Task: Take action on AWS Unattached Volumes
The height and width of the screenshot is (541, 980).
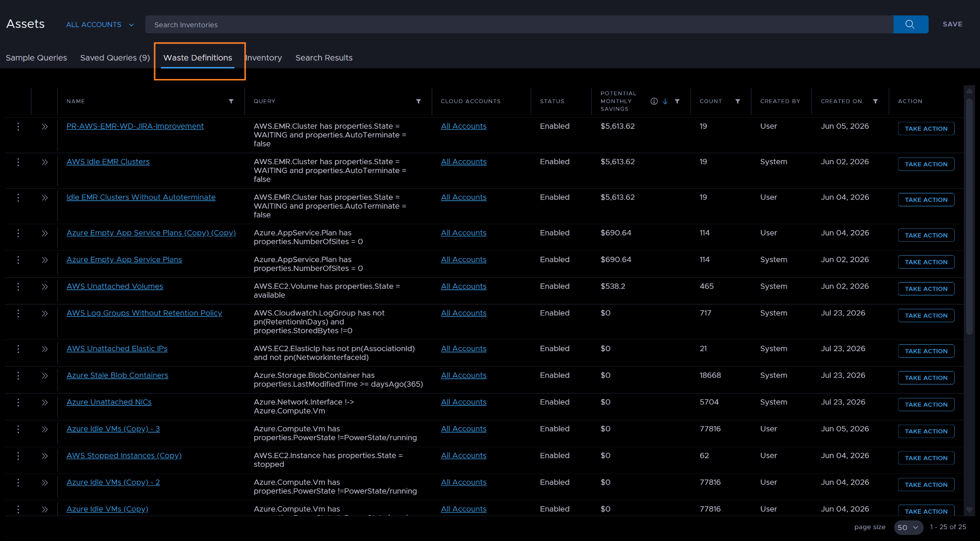Action: [x=926, y=289]
